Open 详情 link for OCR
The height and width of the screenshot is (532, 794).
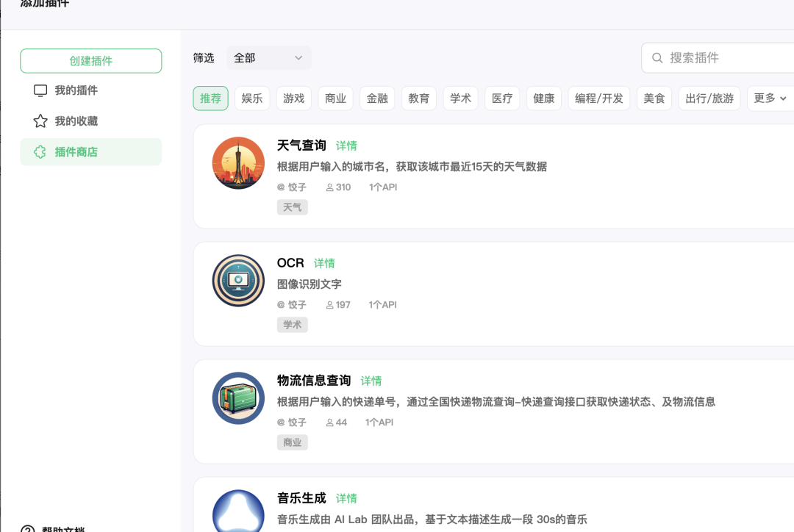324,263
